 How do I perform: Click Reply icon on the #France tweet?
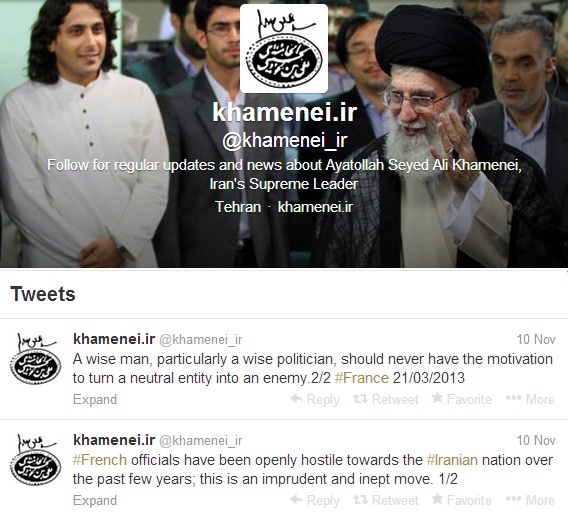tap(297, 399)
